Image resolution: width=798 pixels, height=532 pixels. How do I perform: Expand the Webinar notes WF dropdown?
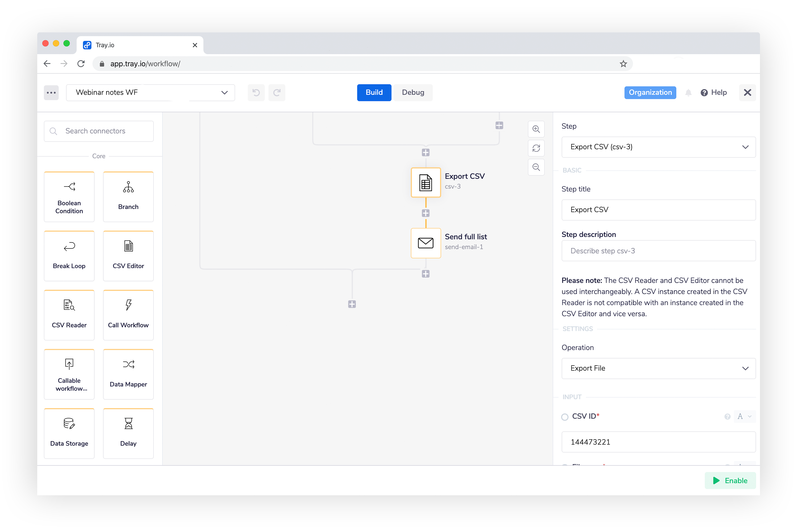pos(150,93)
